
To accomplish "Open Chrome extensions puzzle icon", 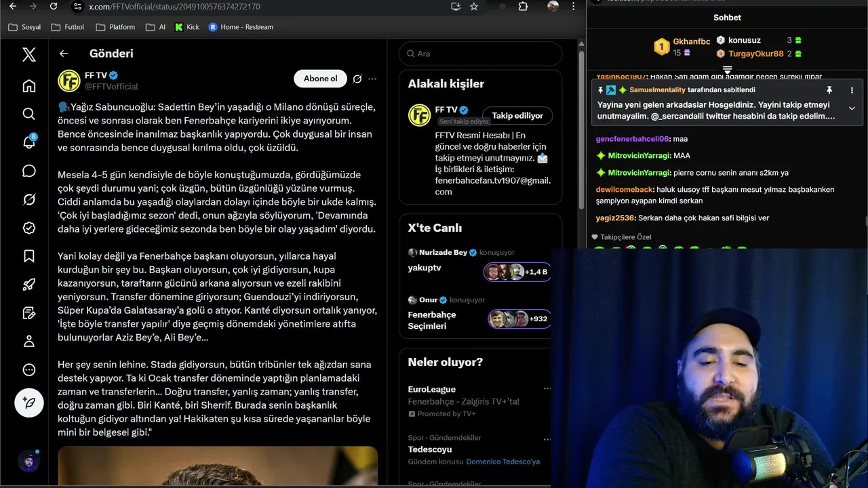I will [x=523, y=6].
